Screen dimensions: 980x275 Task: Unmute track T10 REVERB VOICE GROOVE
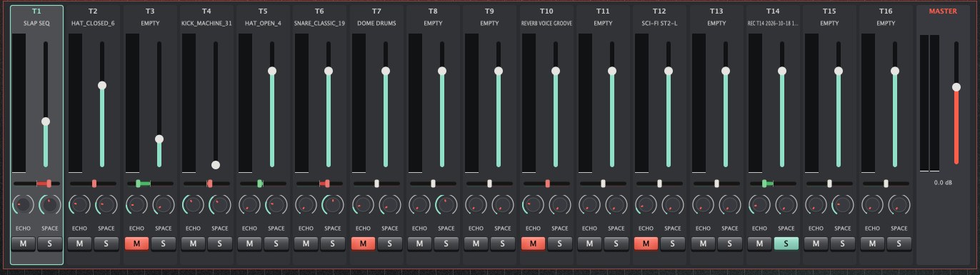click(x=533, y=244)
